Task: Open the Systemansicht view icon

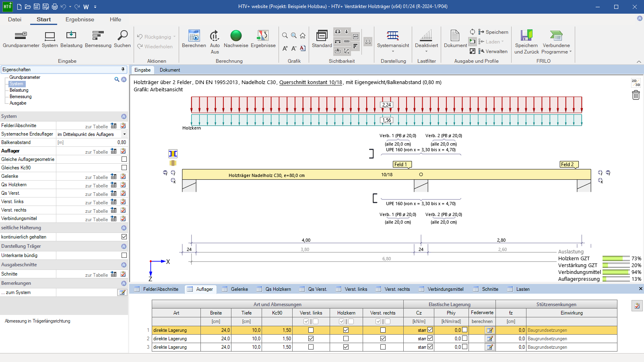Action: click(393, 36)
